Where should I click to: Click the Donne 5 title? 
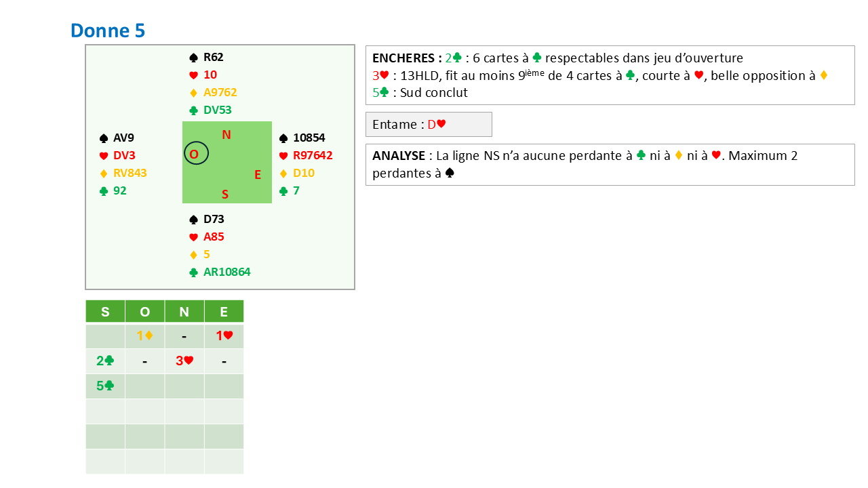point(108,30)
